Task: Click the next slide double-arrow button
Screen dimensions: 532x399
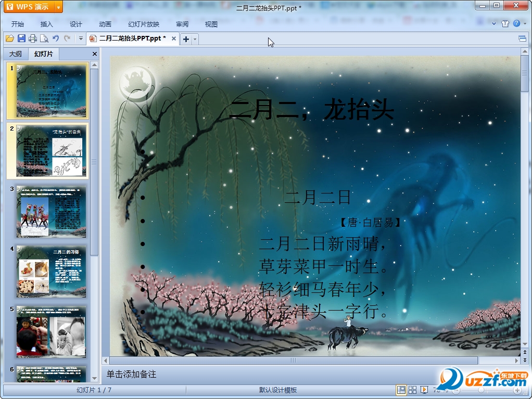Action: point(525,360)
